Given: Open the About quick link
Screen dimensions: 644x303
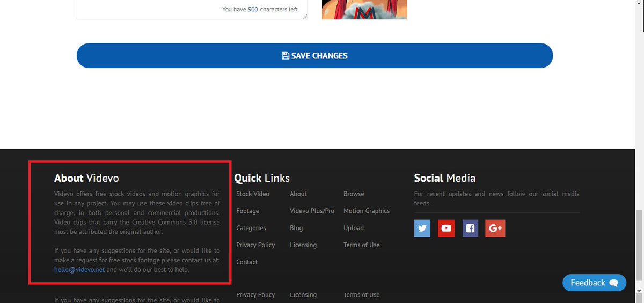Looking at the screenshot, I should point(298,194).
